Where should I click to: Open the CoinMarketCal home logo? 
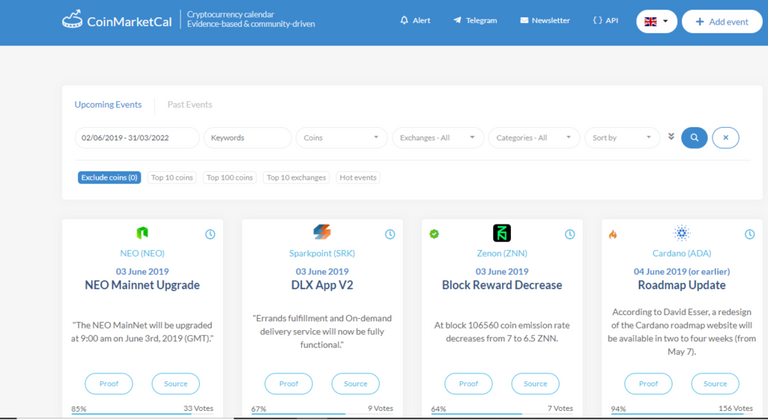point(117,21)
